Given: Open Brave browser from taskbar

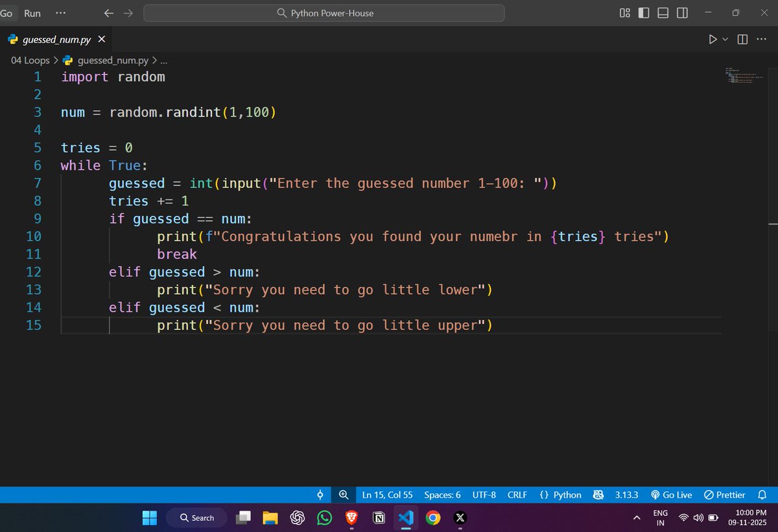Looking at the screenshot, I should pyautogui.click(x=351, y=518).
